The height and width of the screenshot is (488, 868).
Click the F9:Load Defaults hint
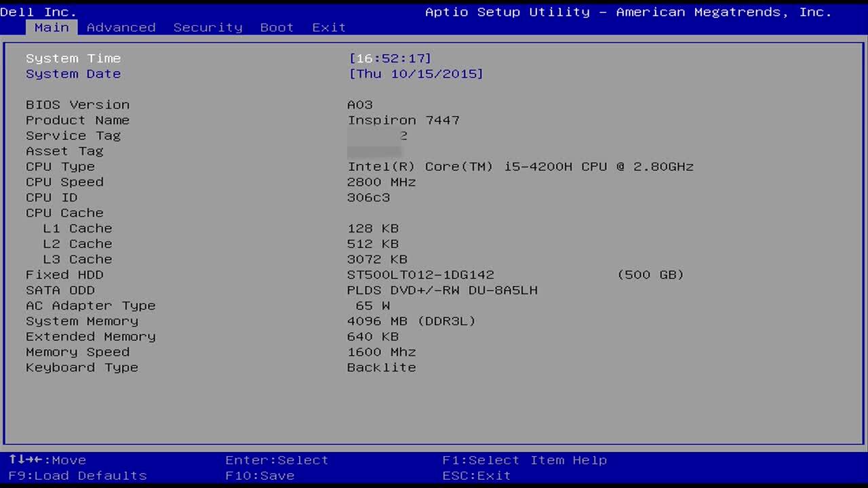coord(77,475)
